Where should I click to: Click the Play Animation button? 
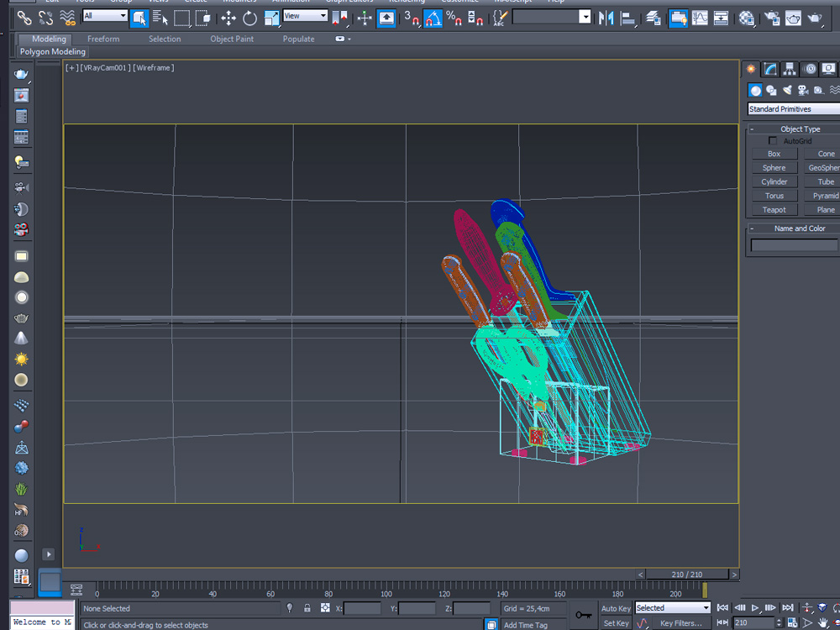[755, 607]
